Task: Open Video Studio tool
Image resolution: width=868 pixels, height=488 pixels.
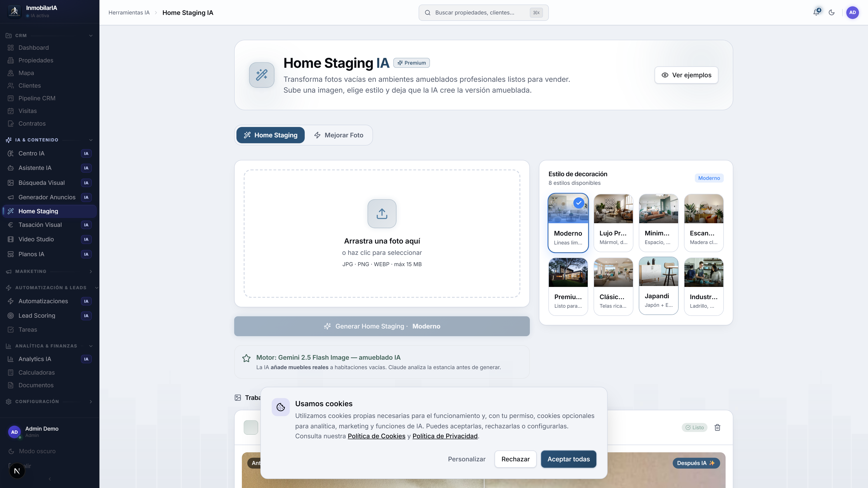Action: [x=50, y=239]
